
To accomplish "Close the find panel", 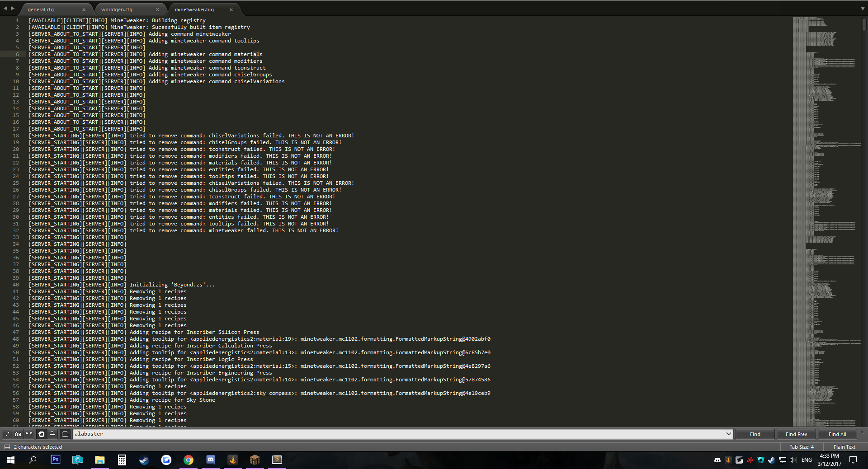I will pos(862,432).
